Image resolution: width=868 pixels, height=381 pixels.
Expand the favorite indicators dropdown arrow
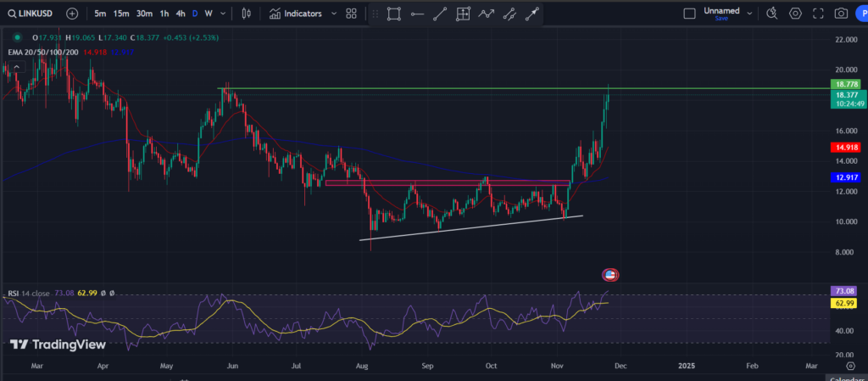coord(333,14)
